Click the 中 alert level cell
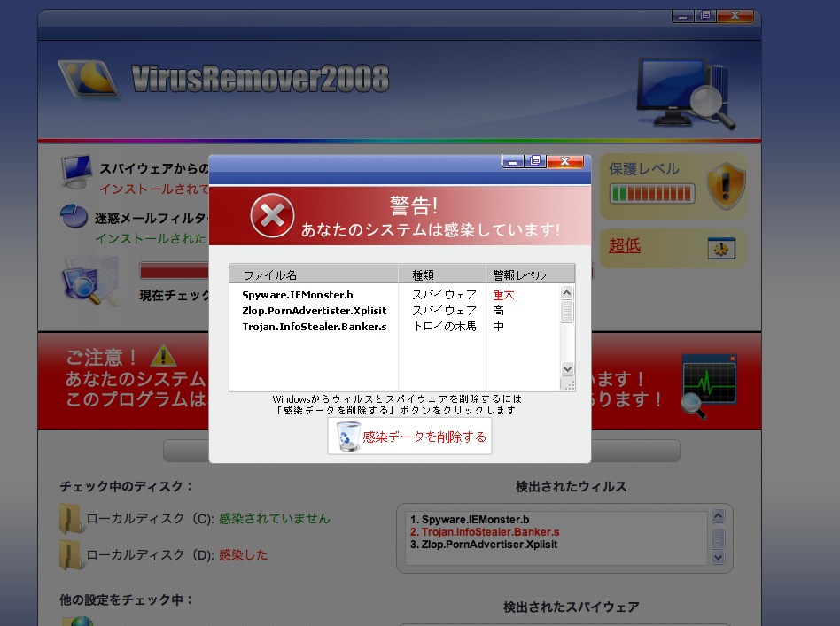This screenshot has height=626, width=840. pyautogui.click(x=498, y=326)
